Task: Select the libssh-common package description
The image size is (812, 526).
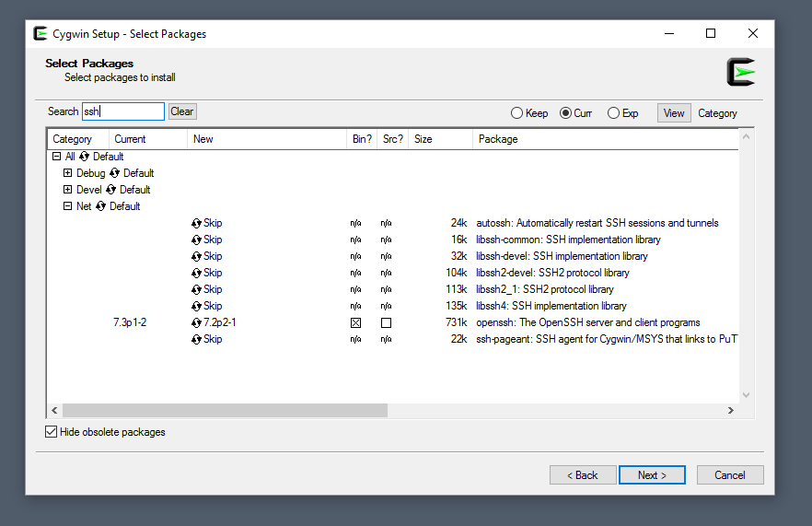Action: 568,240
